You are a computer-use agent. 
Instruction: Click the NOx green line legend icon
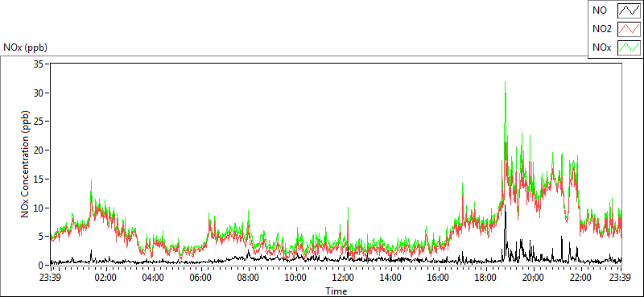[x=629, y=47]
